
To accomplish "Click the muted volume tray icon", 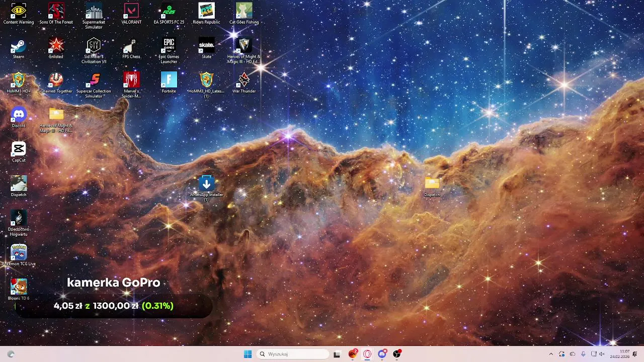I will (x=602, y=354).
